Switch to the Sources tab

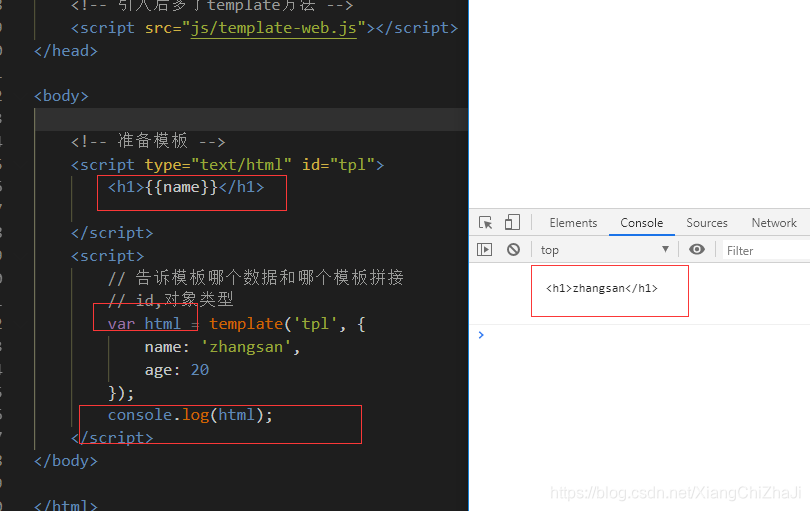[707, 223]
